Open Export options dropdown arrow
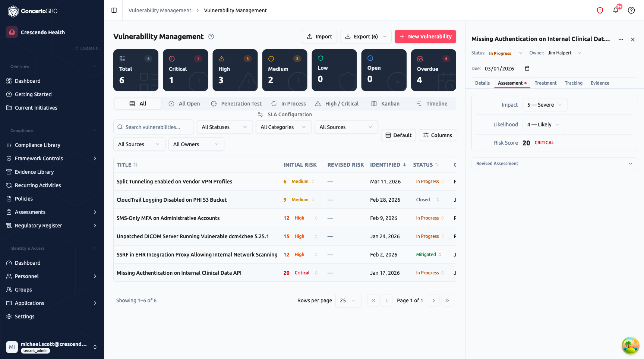Viewport: 644px width, 359px height. [x=385, y=37]
